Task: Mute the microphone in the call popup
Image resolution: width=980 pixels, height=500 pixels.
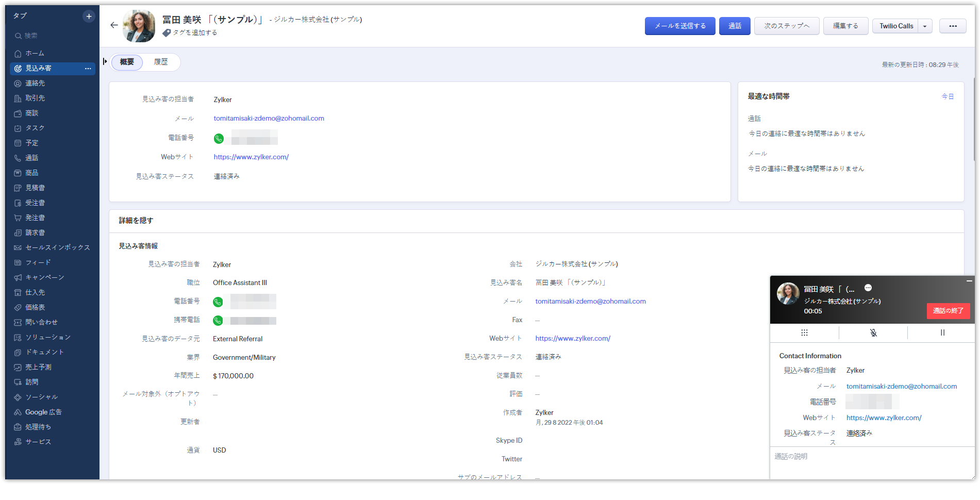Action: [873, 333]
